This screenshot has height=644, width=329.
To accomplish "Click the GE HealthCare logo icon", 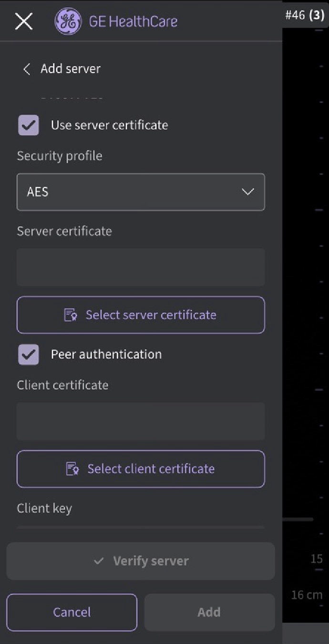I will pyautogui.click(x=68, y=21).
